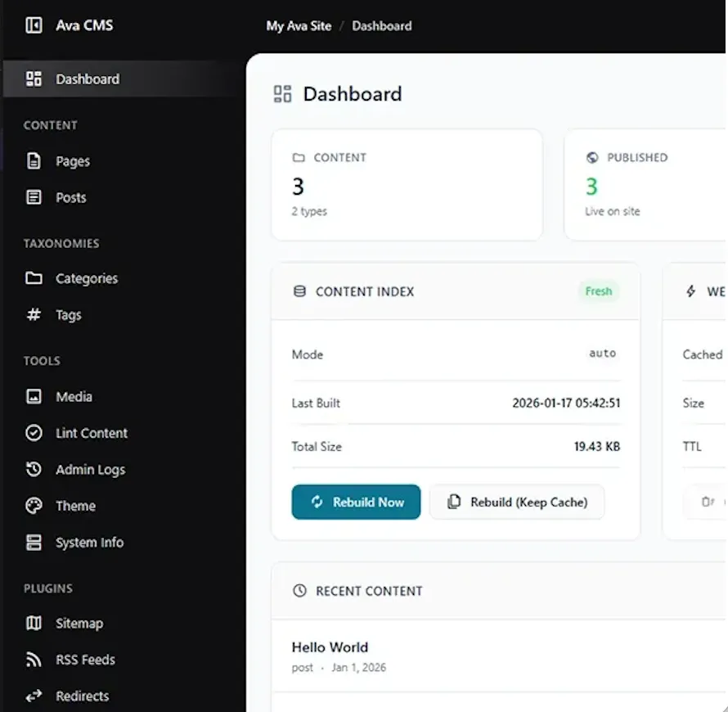728x712 pixels.
Task: Click the Tags hash icon
Action: pyautogui.click(x=34, y=315)
